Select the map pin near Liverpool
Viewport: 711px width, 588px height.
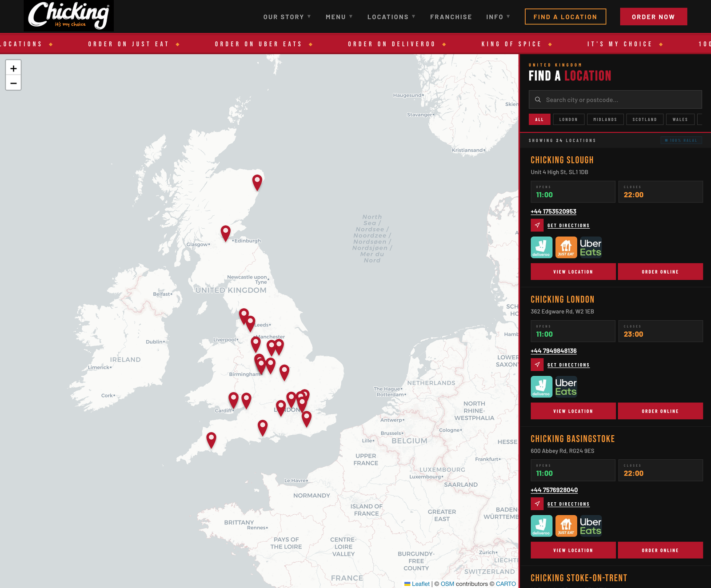click(x=256, y=344)
